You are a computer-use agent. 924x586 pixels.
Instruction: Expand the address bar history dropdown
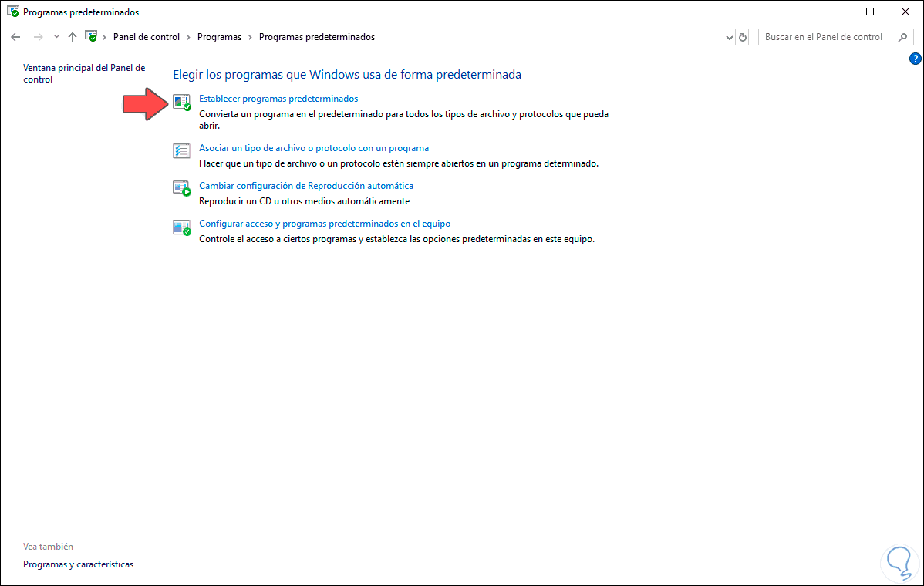730,37
